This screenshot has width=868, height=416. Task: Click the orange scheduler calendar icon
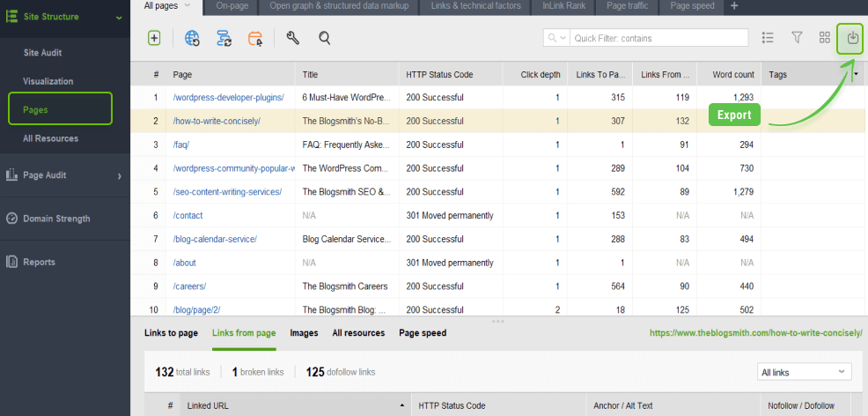(x=255, y=38)
